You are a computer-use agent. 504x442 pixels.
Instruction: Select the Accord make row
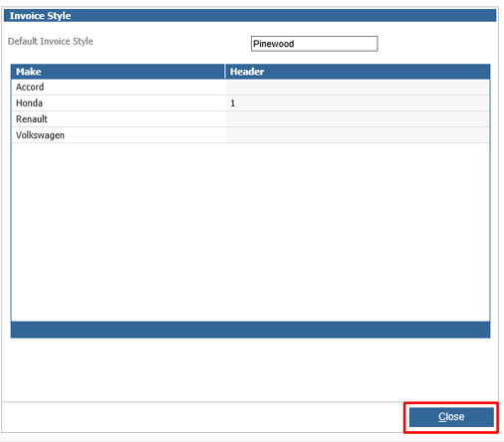pyautogui.click(x=250, y=87)
